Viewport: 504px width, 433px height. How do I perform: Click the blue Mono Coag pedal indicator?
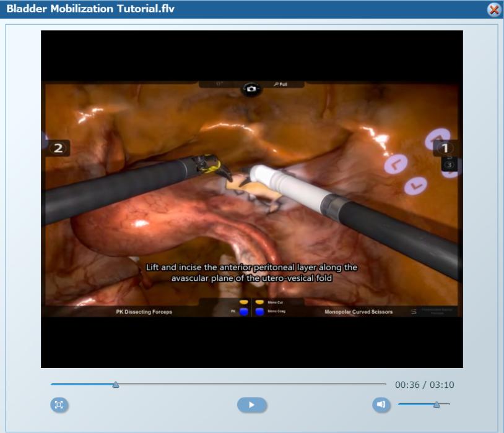coord(261,312)
